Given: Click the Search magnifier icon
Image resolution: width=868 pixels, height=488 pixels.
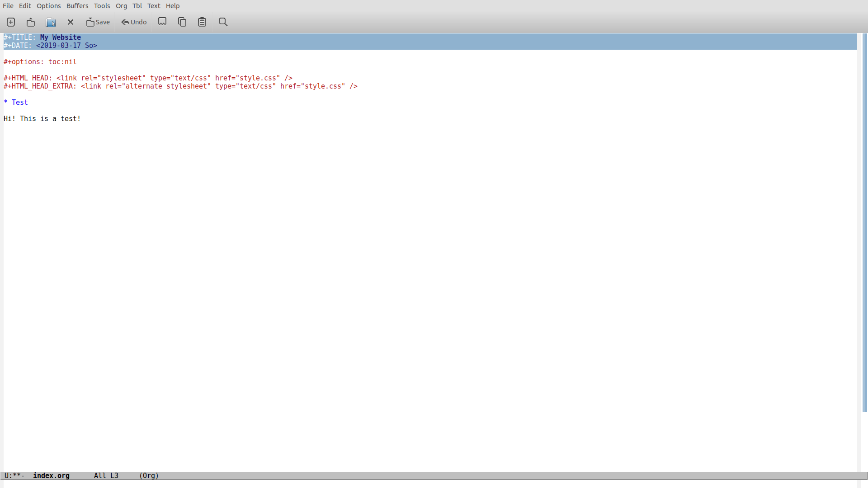Looking at the screenshot, I should (x=223, y=22).
